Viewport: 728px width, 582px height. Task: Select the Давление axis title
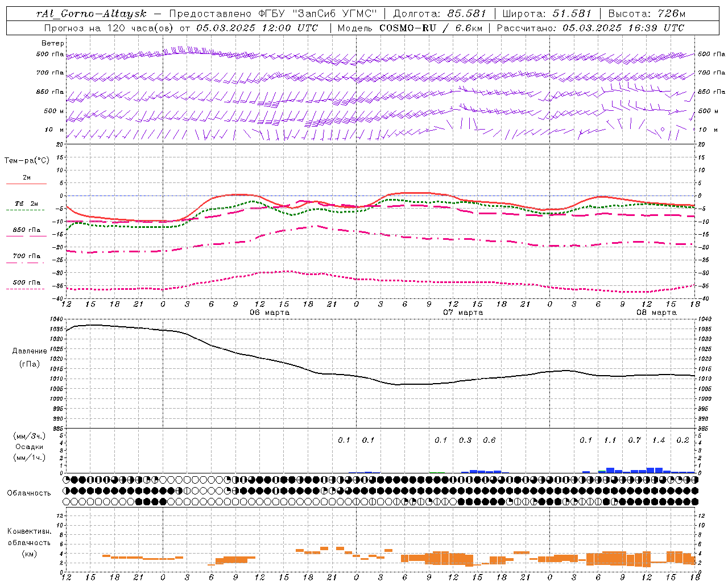[x=30, y=351]
